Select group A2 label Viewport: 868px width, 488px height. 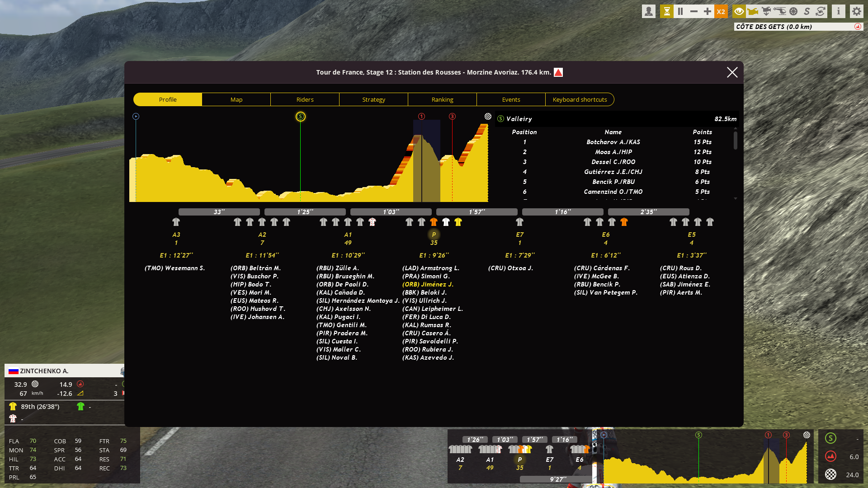click(262, 235)
